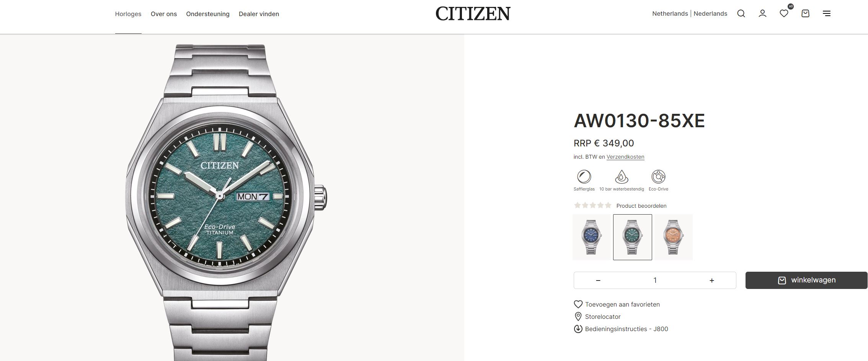The height and width of the screenshot is (361, 868).
Task: Open the wishlist heart icon in header
Action: (784, 13)
